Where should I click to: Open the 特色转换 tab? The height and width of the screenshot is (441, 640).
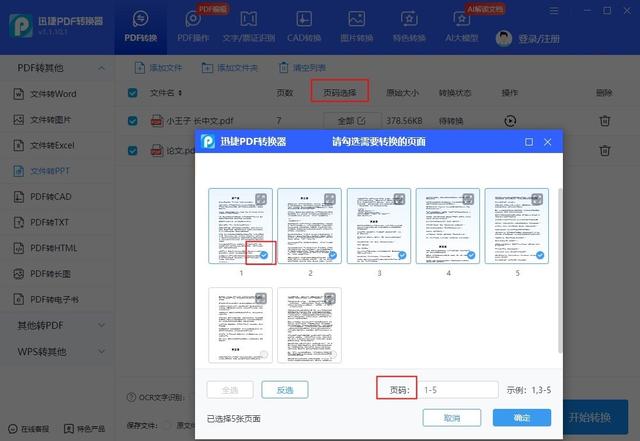[409, 27]
